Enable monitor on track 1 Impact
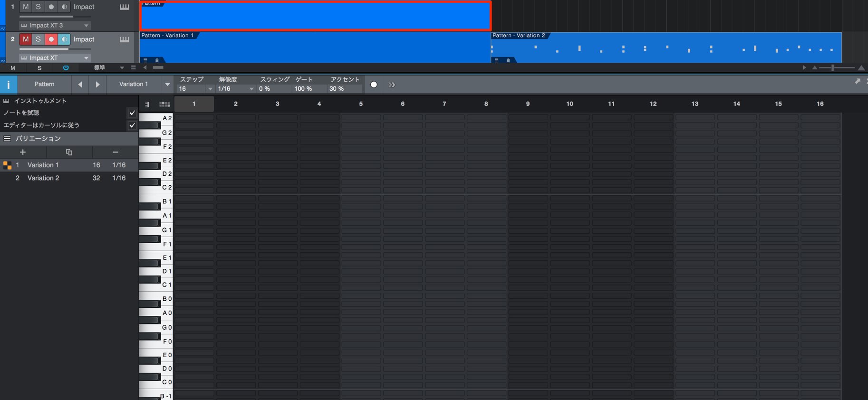 tap(64, 7)
